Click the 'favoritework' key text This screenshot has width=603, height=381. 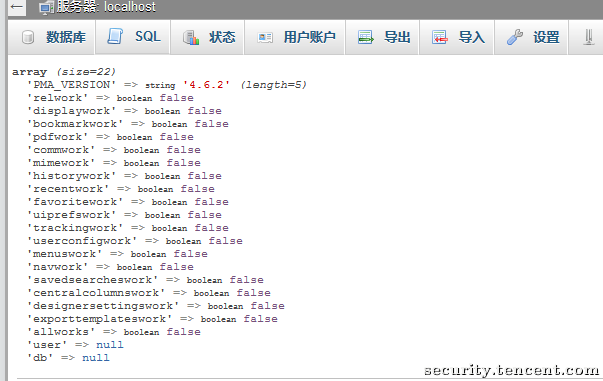click(x=75, y=202)
